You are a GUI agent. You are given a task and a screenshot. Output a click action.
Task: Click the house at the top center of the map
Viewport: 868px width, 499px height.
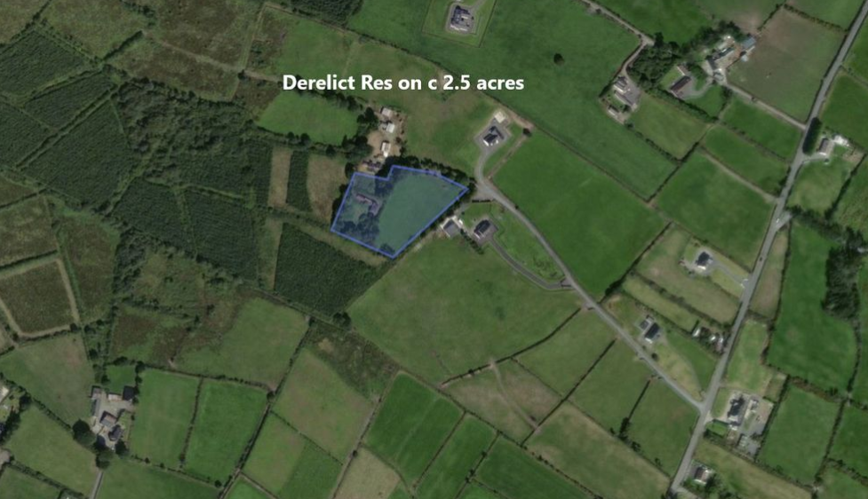(460, 18)
